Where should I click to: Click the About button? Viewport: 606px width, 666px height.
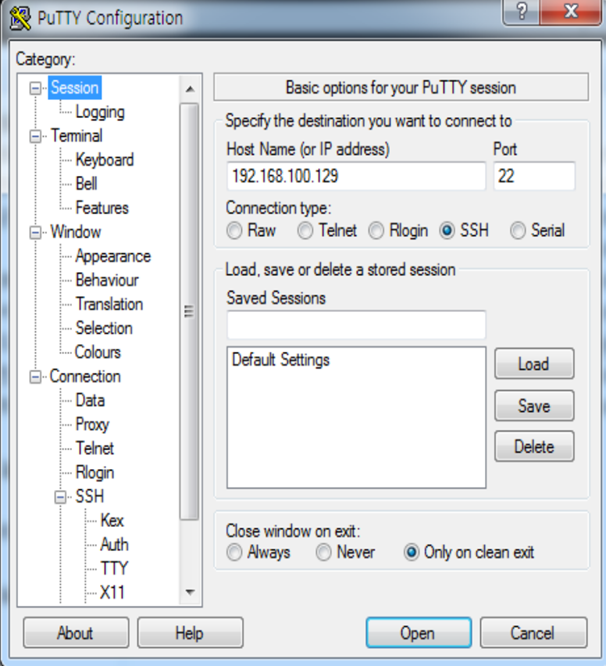76,633
